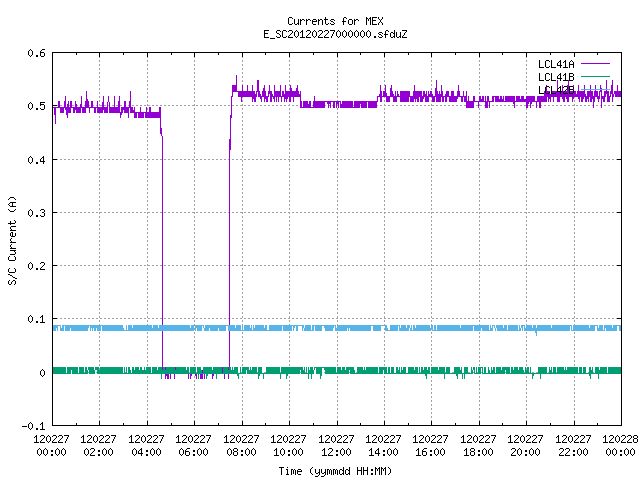Image resolution: width=640 pixels, height=480 pixels.
Task: Click the x-axis tick '120227 06:00'
Action: [x=193, y=445]
